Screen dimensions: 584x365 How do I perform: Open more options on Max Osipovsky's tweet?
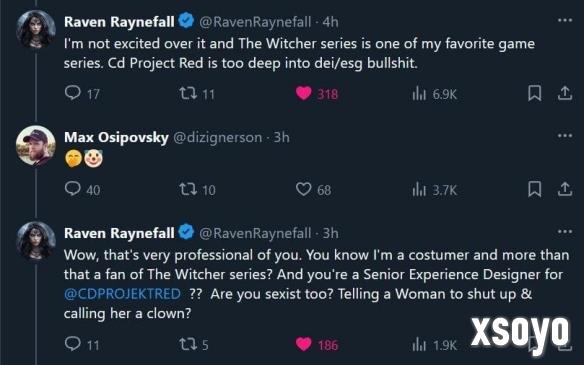(x=565, y=136)
